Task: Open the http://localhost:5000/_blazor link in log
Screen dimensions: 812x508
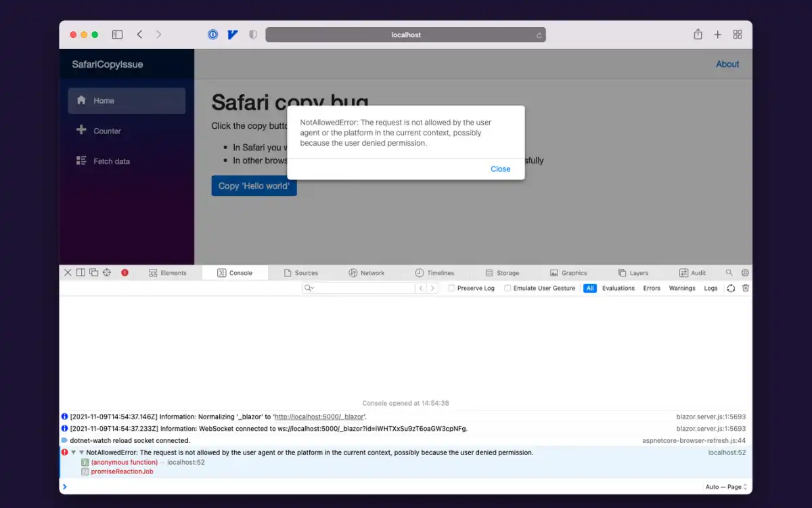Action: click(319, 417)
